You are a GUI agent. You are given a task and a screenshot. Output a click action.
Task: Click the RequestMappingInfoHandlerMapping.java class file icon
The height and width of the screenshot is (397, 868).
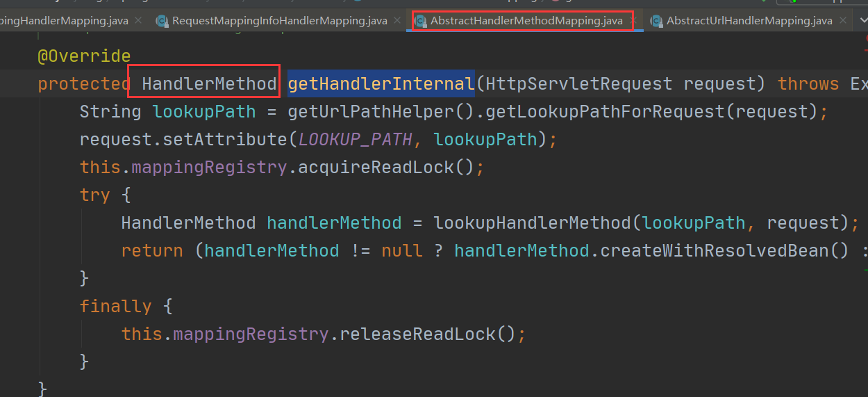point(162,21)
